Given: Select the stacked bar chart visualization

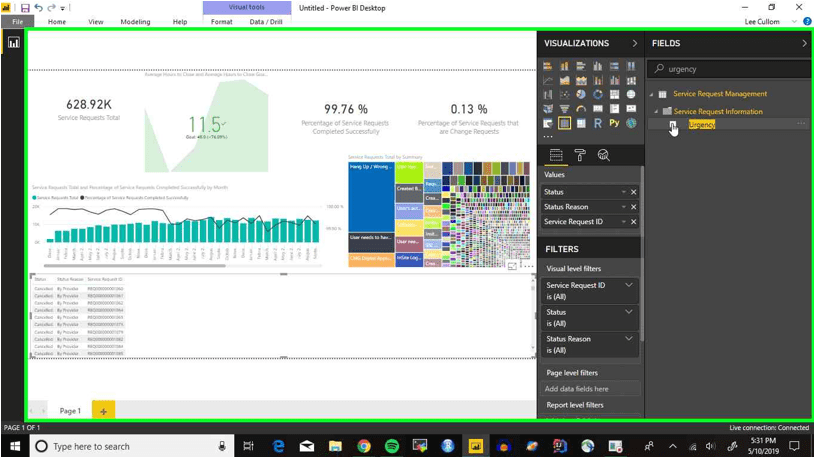Looking at the screenshot, I should [x=548, y=66].
